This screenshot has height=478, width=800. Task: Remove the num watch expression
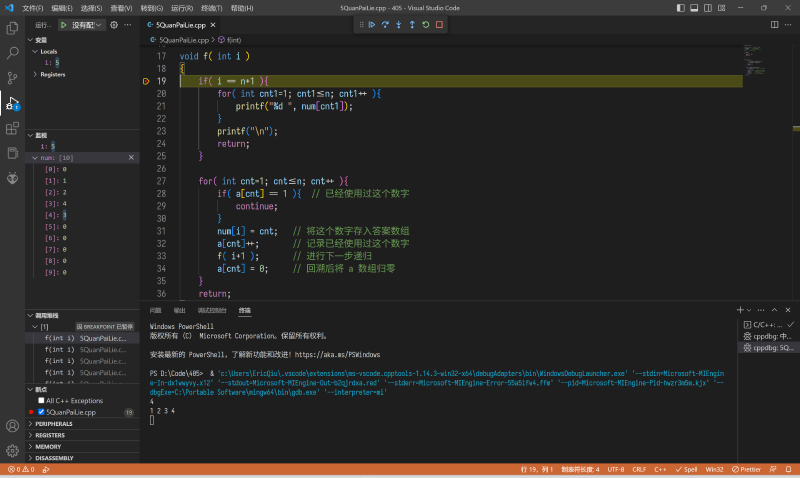[131, 158]
